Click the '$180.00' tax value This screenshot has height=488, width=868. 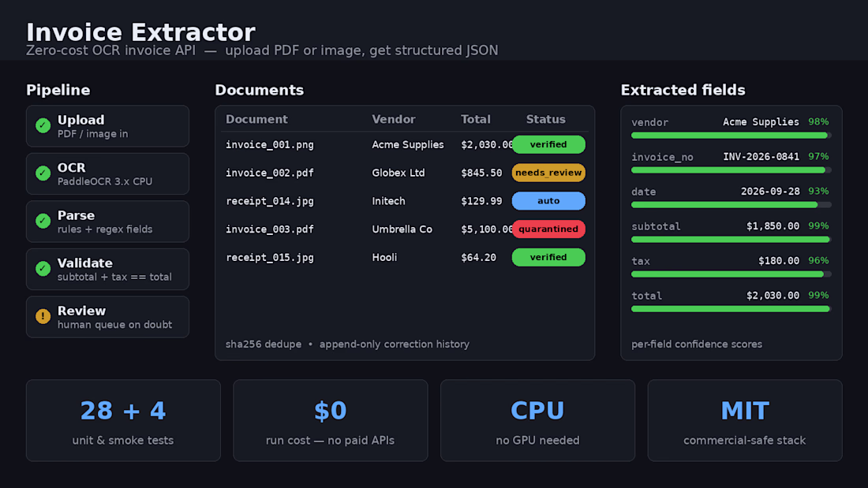[779, 261]
